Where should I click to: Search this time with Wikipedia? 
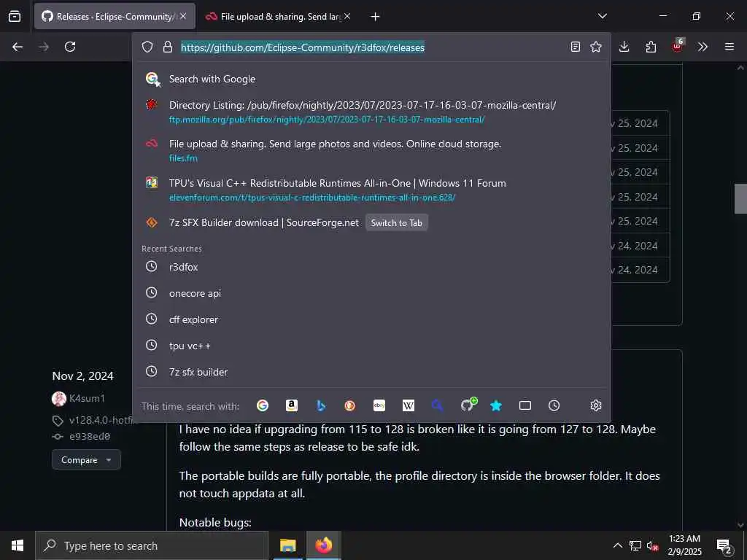coord(409,405)
